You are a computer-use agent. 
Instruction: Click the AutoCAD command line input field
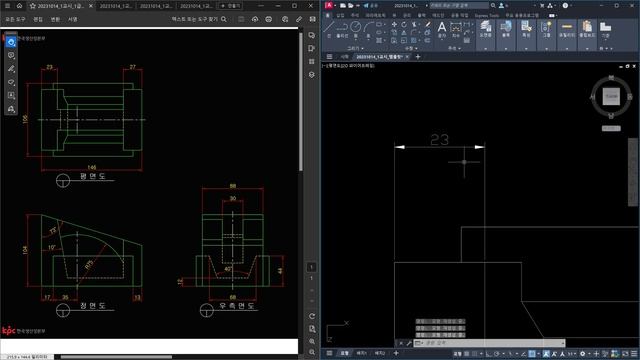click(489, 343)
